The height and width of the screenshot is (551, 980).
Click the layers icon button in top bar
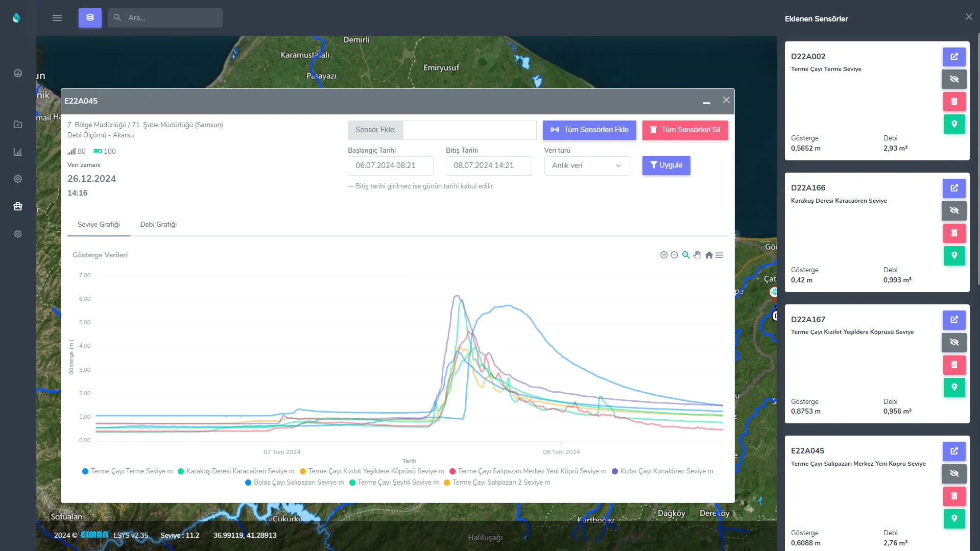click(90, 17)
